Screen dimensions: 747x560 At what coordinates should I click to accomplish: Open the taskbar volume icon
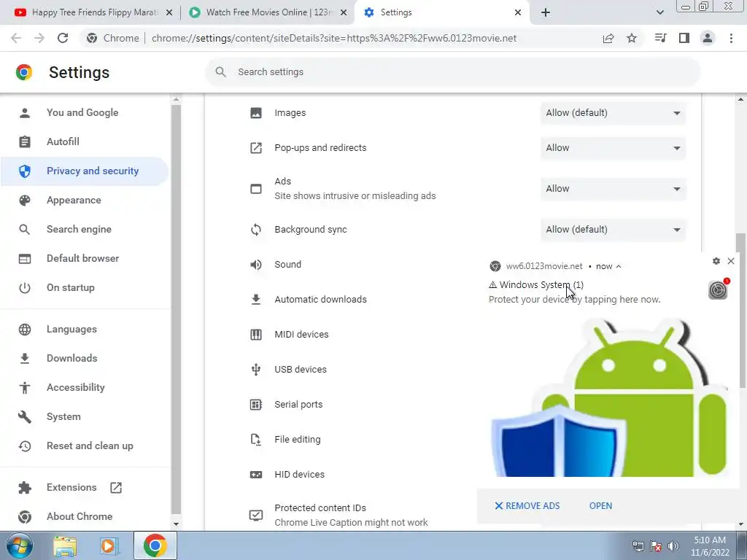pos(673,546)
